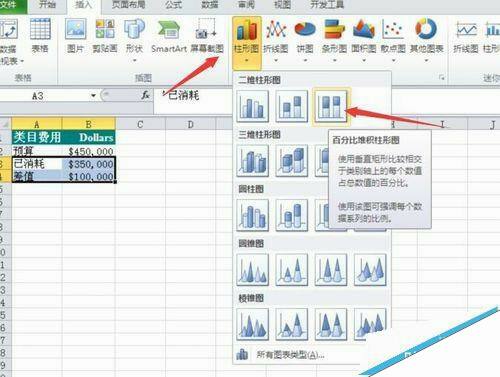Select cell with $450,000
This screenshot has width=500, height=377.
pos(89,151)
